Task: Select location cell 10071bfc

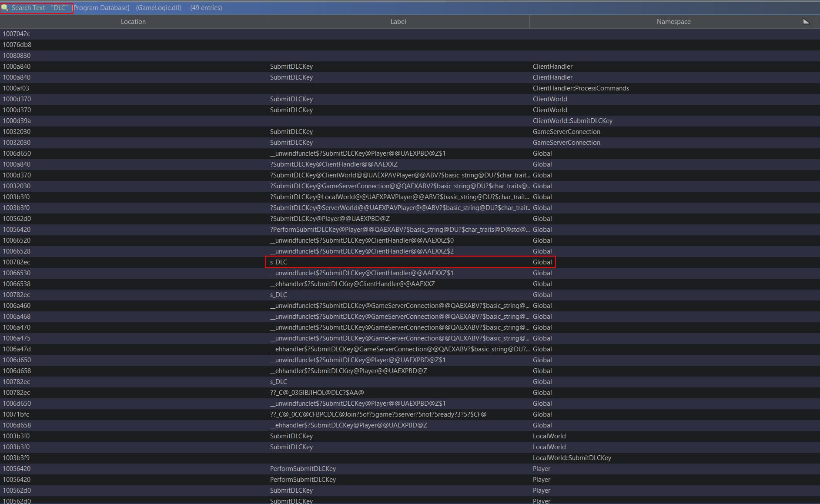Action: (x=16, y=414)
